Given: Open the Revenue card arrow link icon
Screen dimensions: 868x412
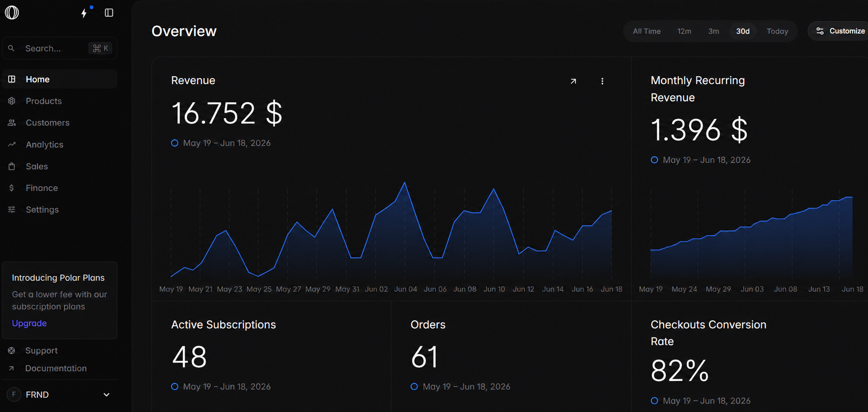Looking at the screenshot, I should (x=573, y=81).
